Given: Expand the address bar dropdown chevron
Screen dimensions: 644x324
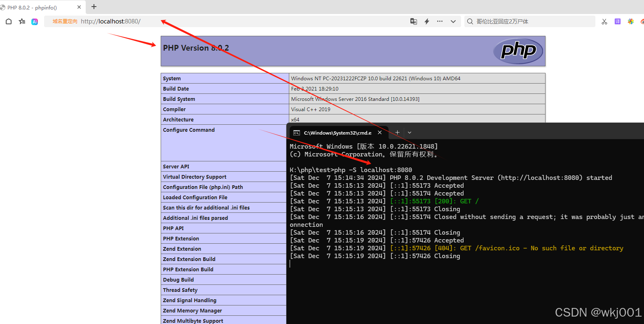Looking at the screenshot, I should click(x=453, y=21).
